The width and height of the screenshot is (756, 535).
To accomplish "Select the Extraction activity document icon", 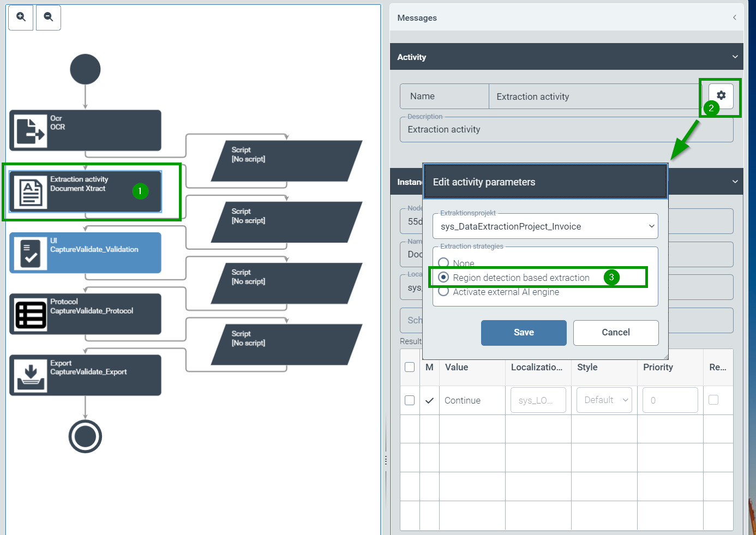I will 29,192.
